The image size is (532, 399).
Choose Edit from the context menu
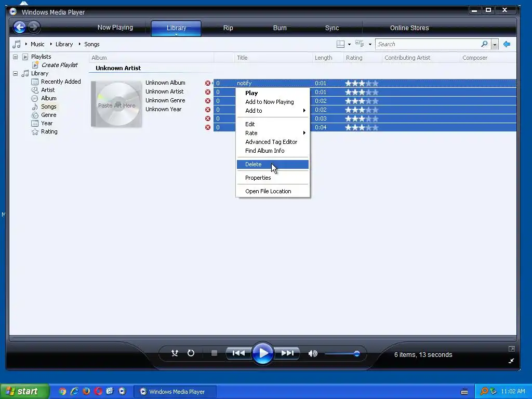click(x=273, y=124)
